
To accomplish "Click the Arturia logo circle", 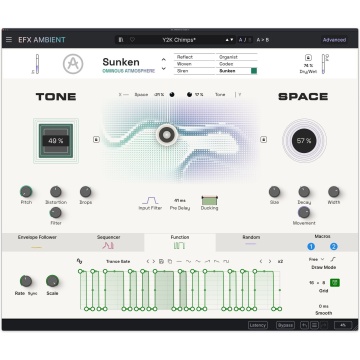I will click(x=73, y=64).
